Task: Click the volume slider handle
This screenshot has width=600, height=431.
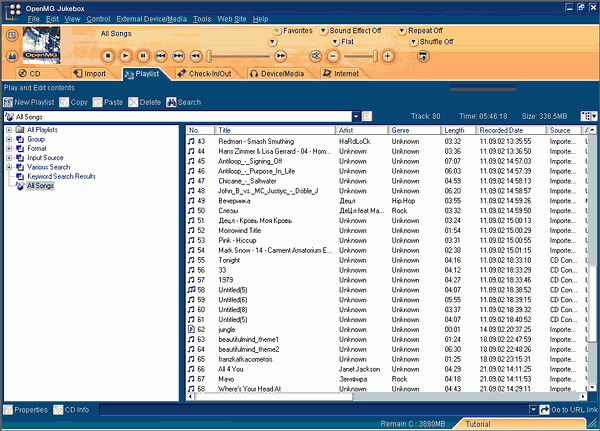Action: [375, 57]
